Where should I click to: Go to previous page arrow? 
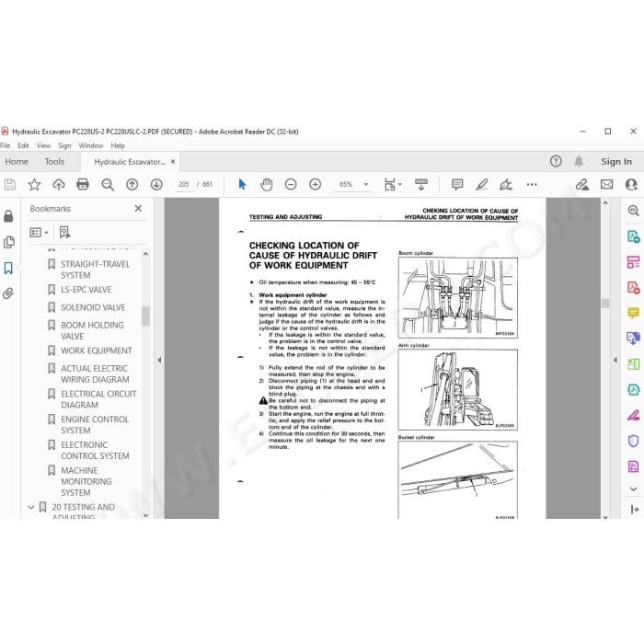(132, 184)
